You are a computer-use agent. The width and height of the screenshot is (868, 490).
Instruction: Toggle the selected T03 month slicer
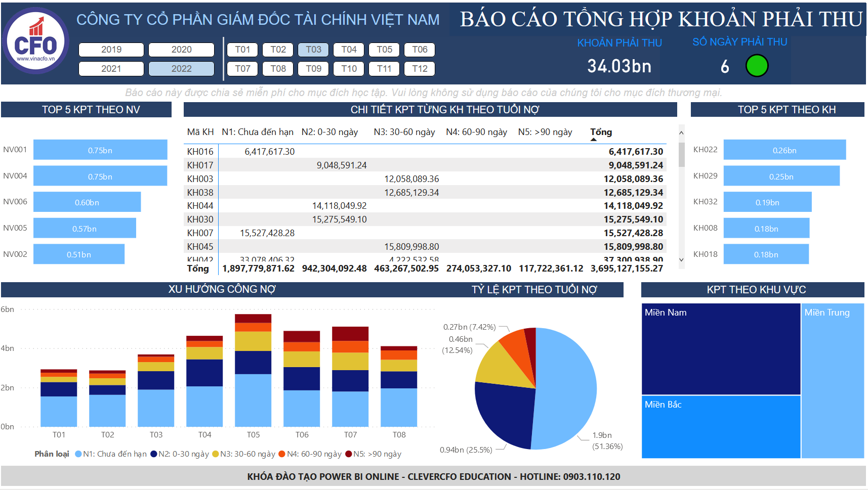pos(314,50)
